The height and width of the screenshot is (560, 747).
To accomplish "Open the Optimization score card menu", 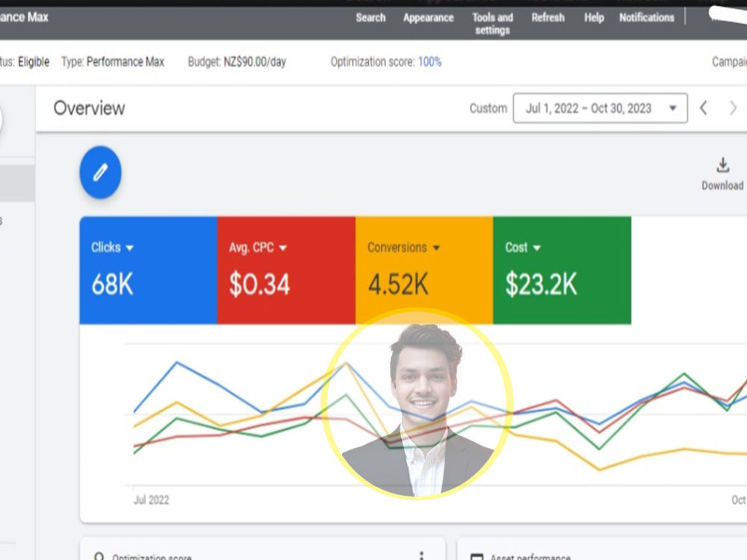I will [421, 556].
